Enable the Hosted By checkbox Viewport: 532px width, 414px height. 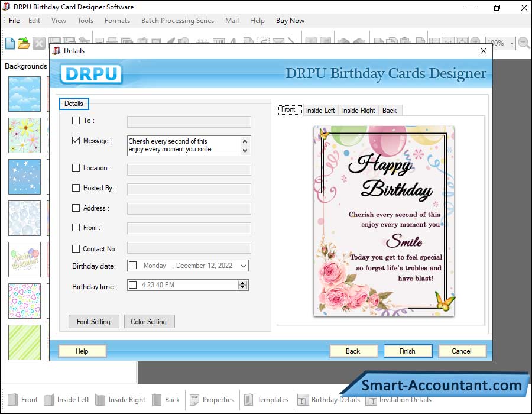point(76,187)
